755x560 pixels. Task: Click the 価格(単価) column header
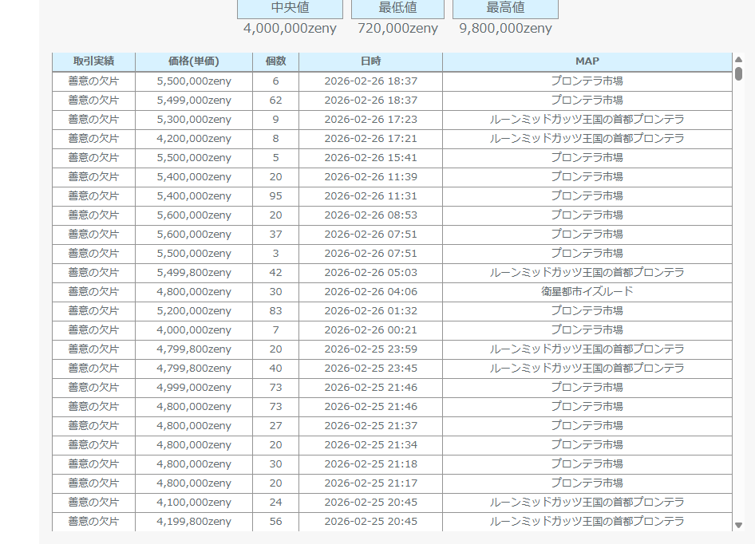(x=194, y=61)
